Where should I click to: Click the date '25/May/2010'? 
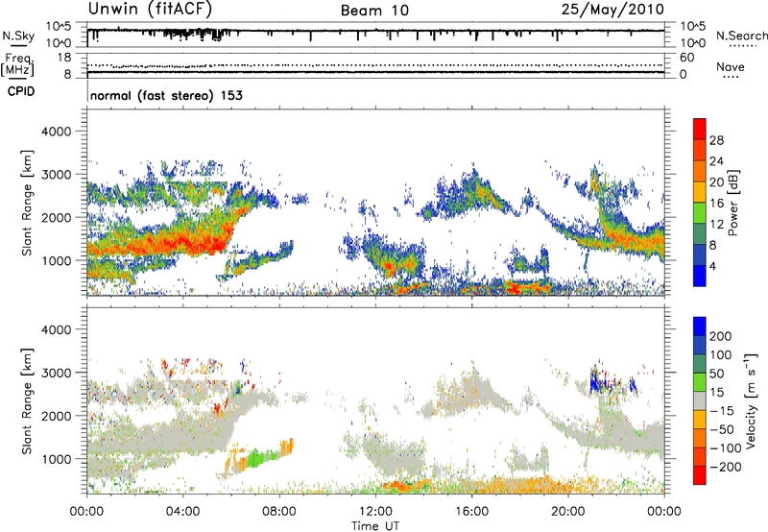click(x=612, y=10)
